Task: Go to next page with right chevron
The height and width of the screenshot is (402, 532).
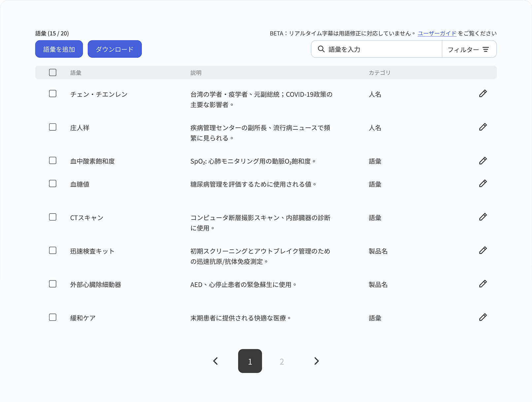Action: click(316, 361)
